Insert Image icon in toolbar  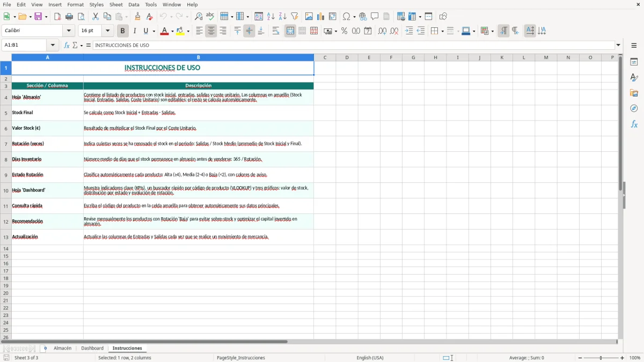point(309,17)
